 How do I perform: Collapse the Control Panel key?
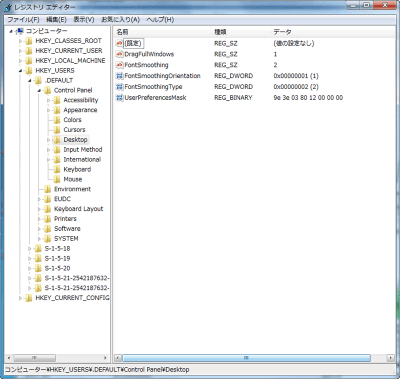(x=39, y=90)
